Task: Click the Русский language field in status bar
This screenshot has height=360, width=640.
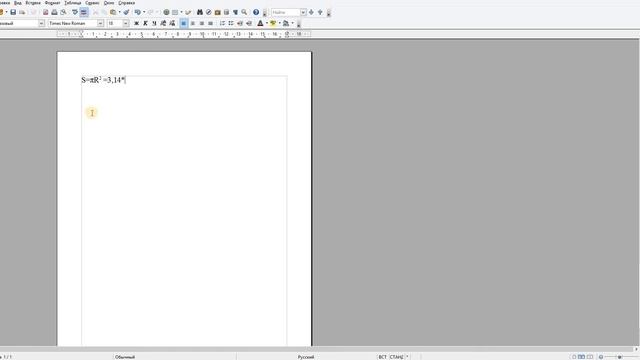Action: pos(306,357)
